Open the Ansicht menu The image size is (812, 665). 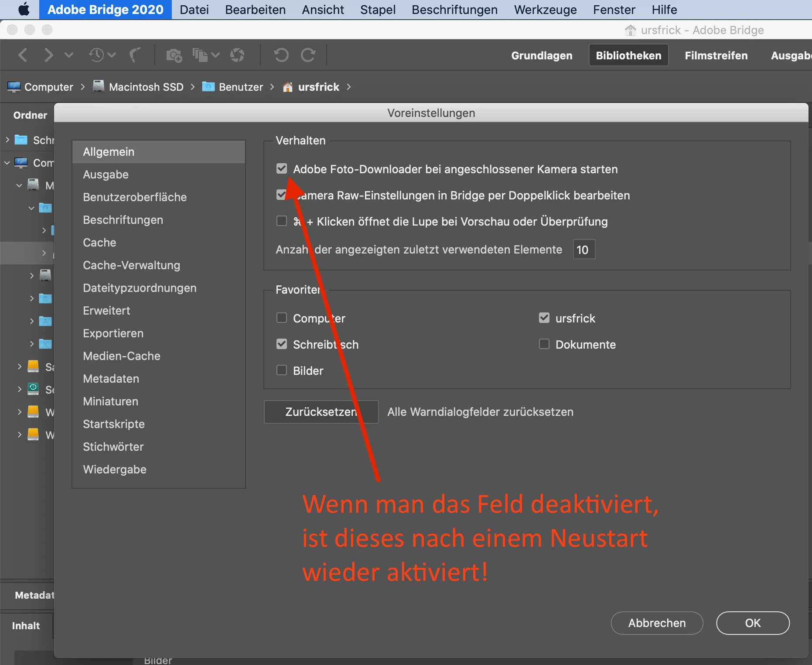[323, 10]
